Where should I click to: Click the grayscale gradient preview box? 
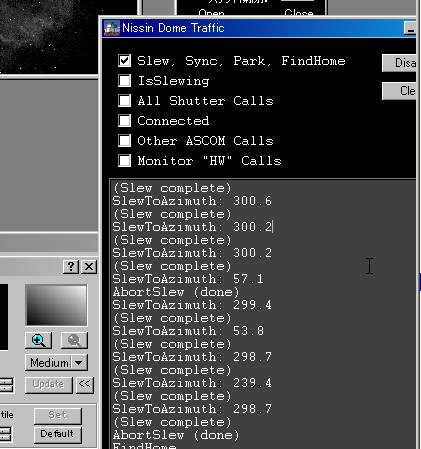56,305
